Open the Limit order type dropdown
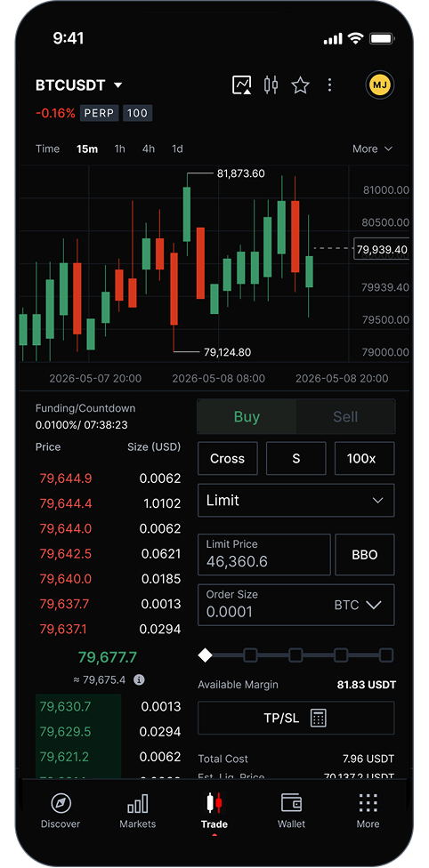Image resolution: width=429 pixels, height=868 pixels. point(296,501)
